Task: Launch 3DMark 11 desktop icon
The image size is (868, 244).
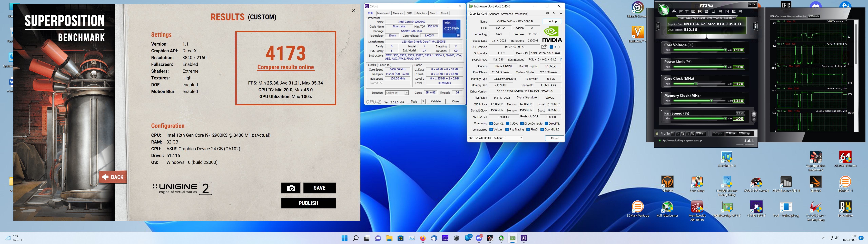Action: (x=845, y=184)
